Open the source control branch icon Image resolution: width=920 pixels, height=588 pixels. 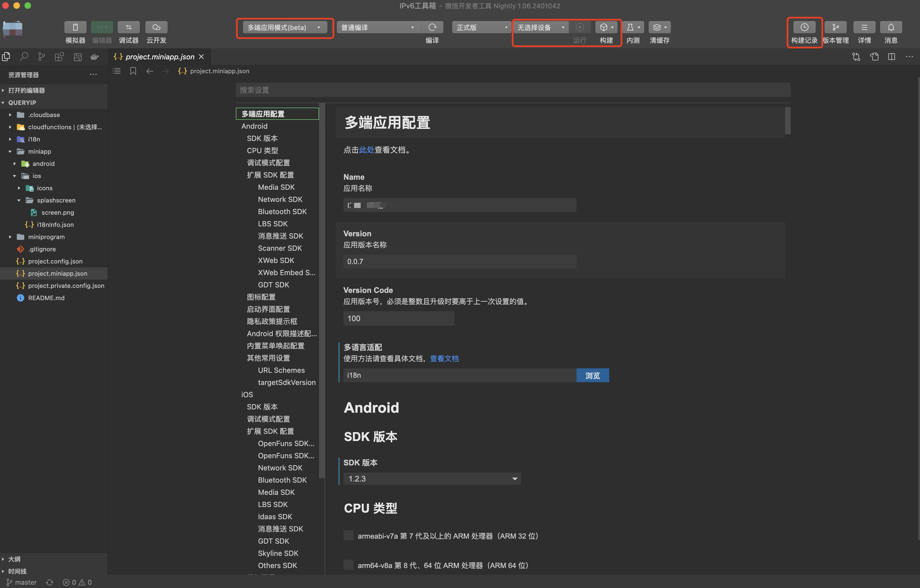42,57
